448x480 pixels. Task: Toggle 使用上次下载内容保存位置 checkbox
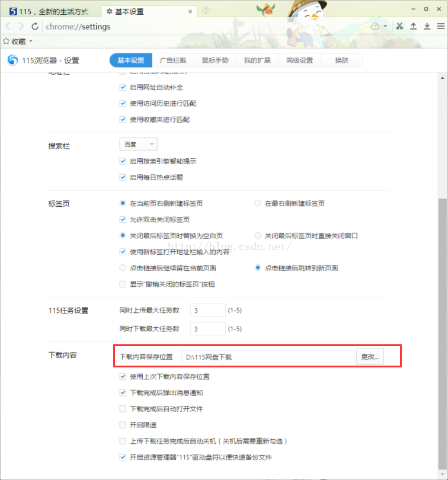[x=123, y=376]
